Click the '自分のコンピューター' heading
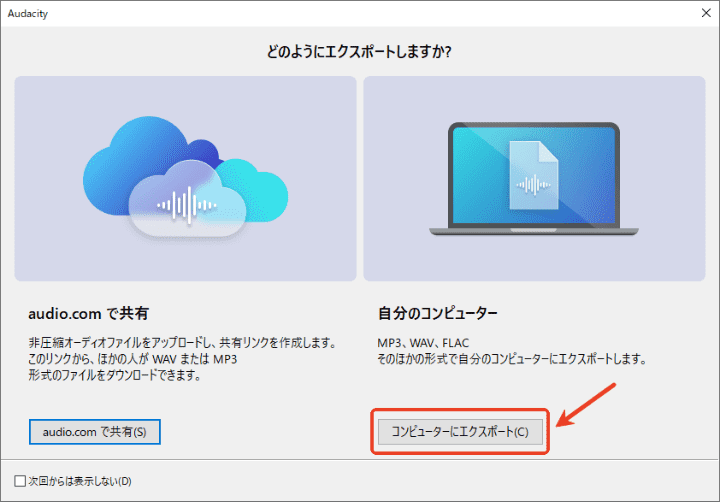720x502 pixels. click(x=438, y=314)
